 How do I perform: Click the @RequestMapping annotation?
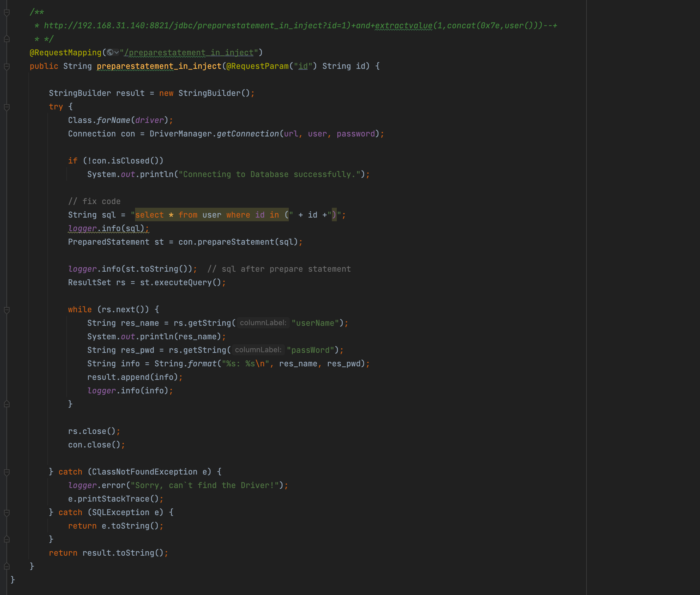(66, 53)
